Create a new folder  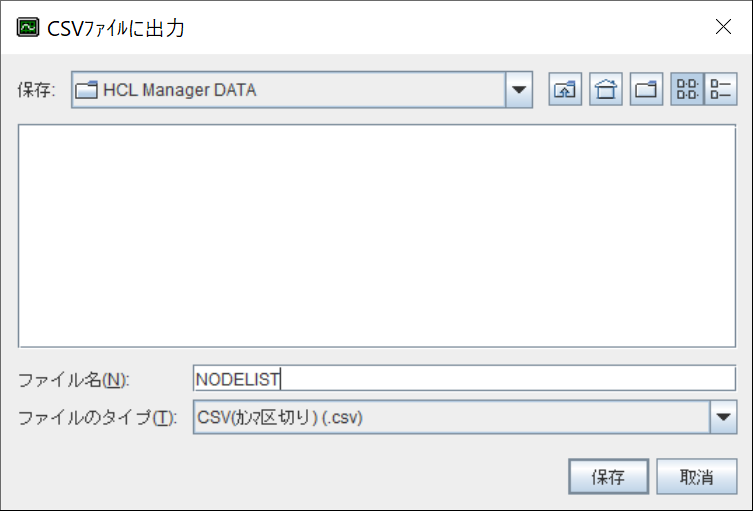click(x=646, y=89)
